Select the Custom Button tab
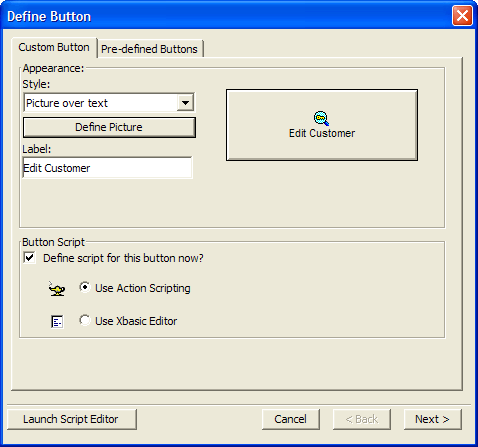Screen dimensions: 478x447 (54, 47)
